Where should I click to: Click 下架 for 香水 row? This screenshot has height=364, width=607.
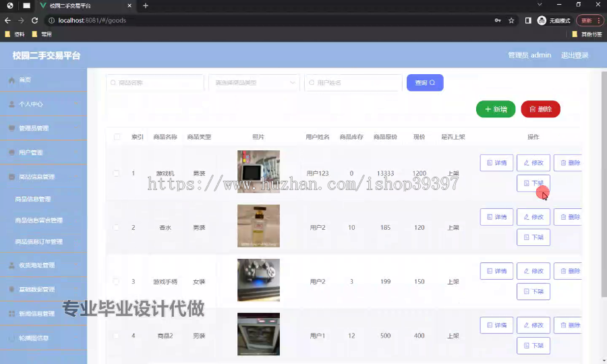pos(533,237)
